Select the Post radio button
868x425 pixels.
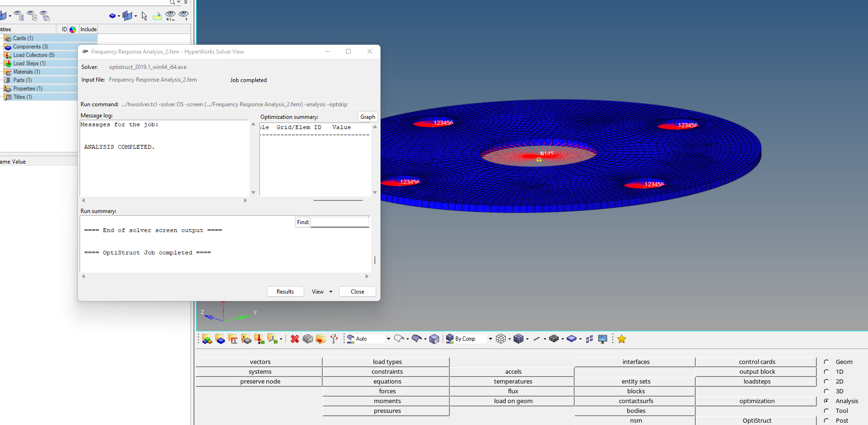coord(827,421)
